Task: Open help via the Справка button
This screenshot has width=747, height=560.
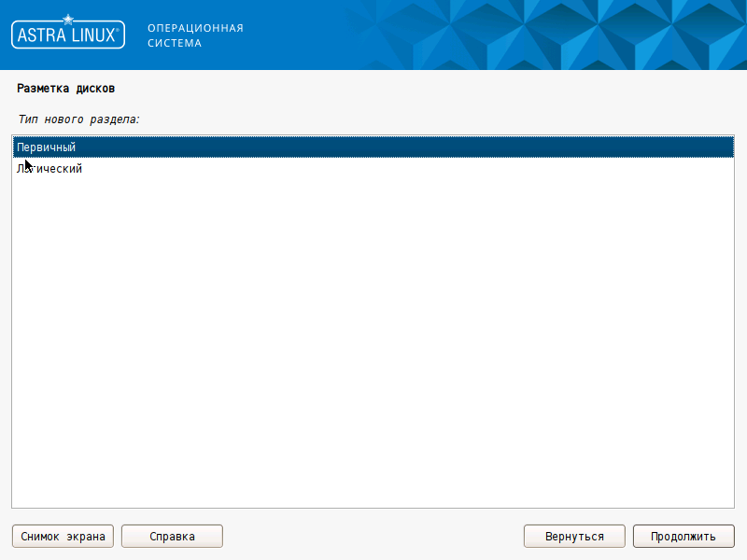Action: tap(172, 536)
